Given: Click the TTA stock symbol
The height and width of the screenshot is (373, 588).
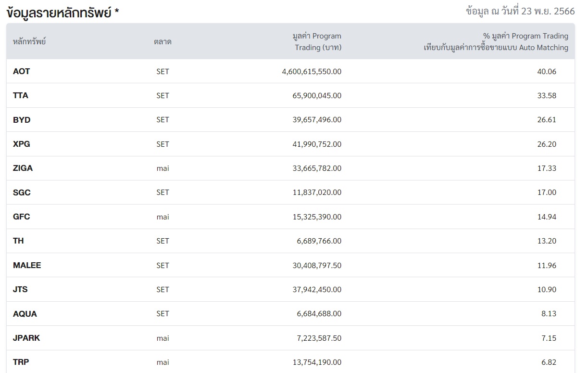Looking at the screenshot, I should pyautogui.click(x=21, y=95).
